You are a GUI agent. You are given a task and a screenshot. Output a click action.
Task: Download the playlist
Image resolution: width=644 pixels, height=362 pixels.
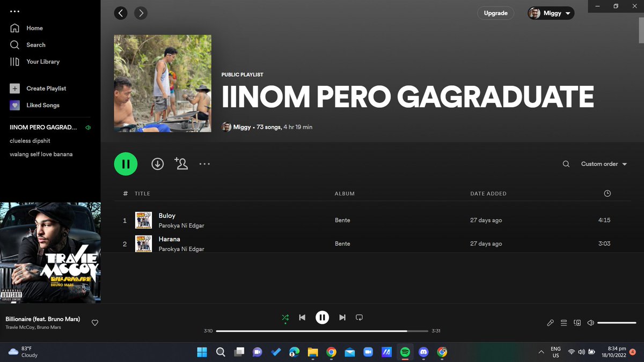157,164
